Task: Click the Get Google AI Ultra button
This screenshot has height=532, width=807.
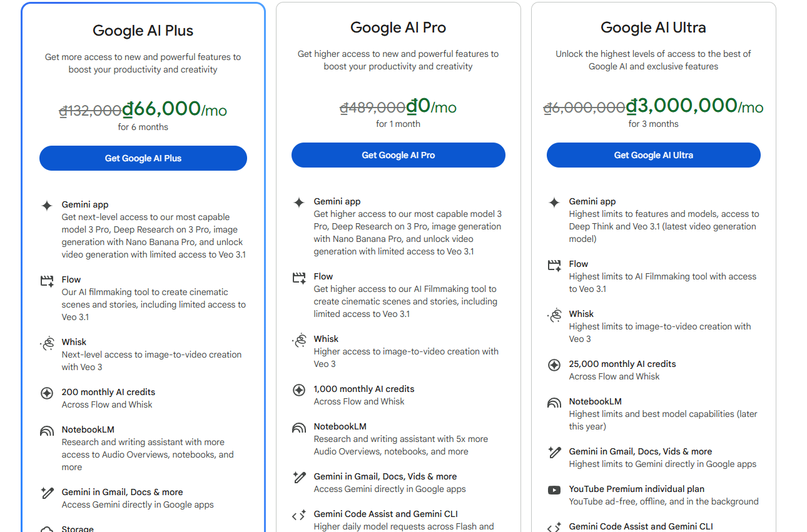Action: (653, 155)
